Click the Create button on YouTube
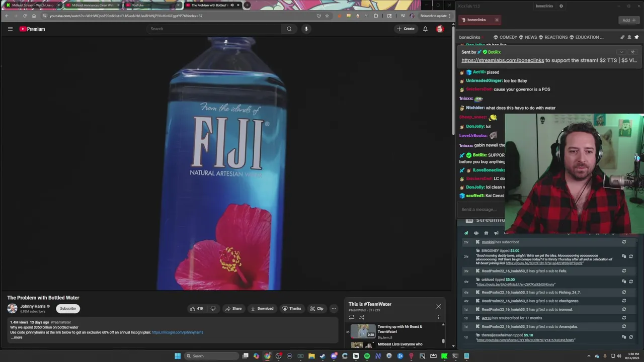This screenshot has width=644, height=362. tap(406, 29)
